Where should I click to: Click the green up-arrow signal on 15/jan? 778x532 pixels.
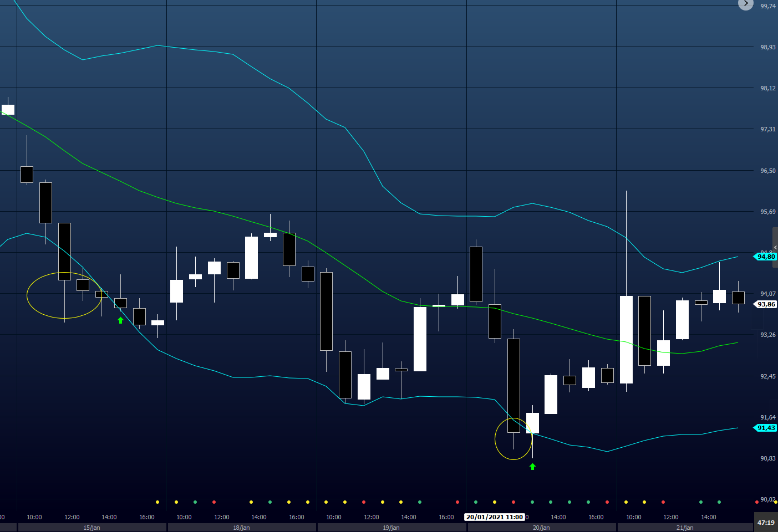point(120,320)
